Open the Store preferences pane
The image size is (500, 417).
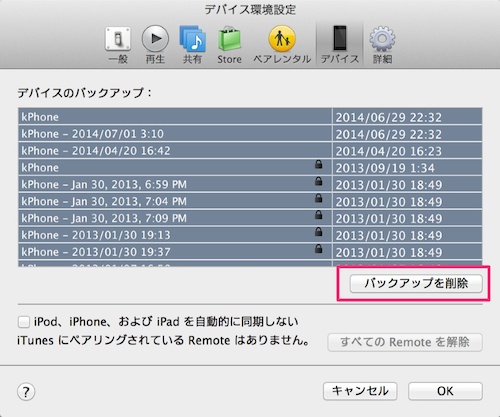[x=229, y=45]
